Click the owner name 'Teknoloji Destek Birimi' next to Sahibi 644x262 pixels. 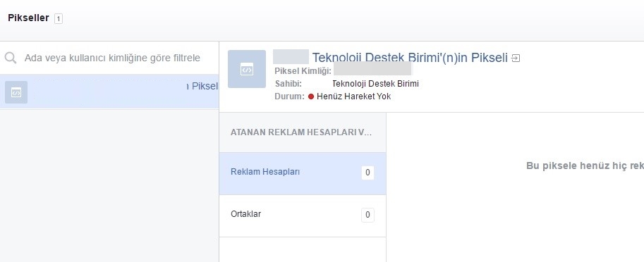[375, 84]
